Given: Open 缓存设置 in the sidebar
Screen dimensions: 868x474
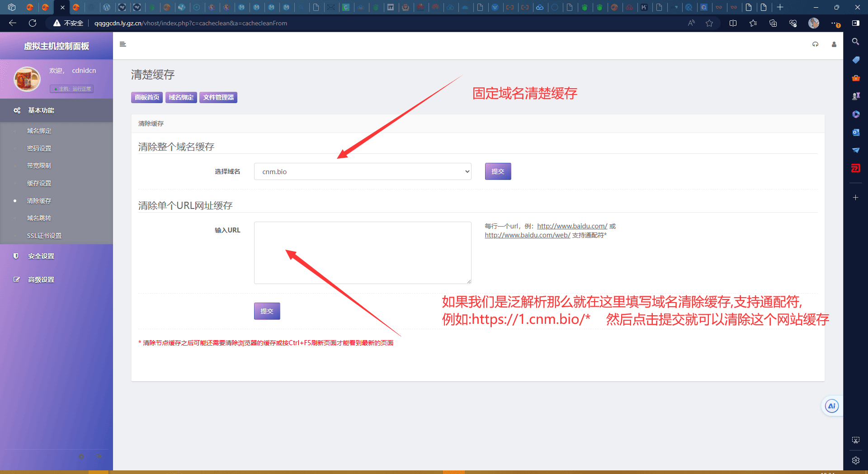Looking at the screenshot, I should click(x=39, y=183).
